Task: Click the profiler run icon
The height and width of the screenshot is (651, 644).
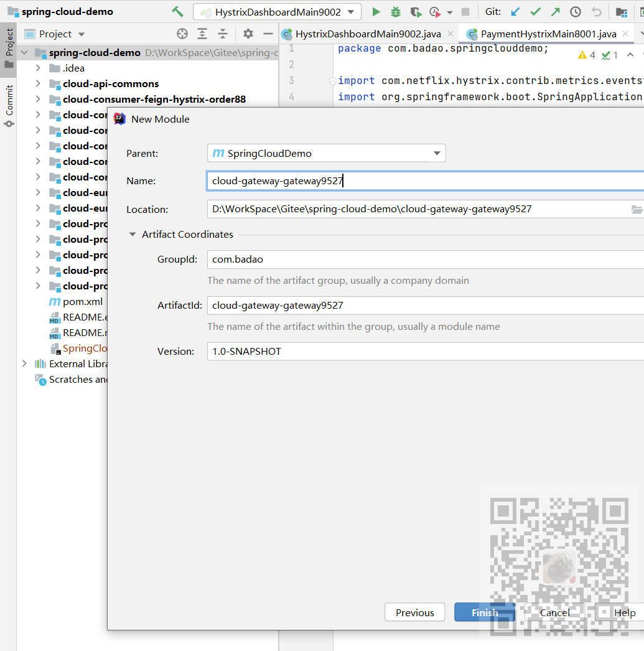Action: (x=434, y=12)
